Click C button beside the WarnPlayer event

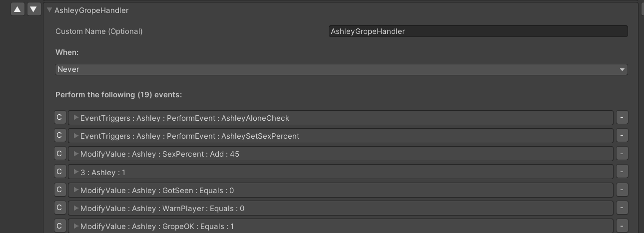click(59, 208)
